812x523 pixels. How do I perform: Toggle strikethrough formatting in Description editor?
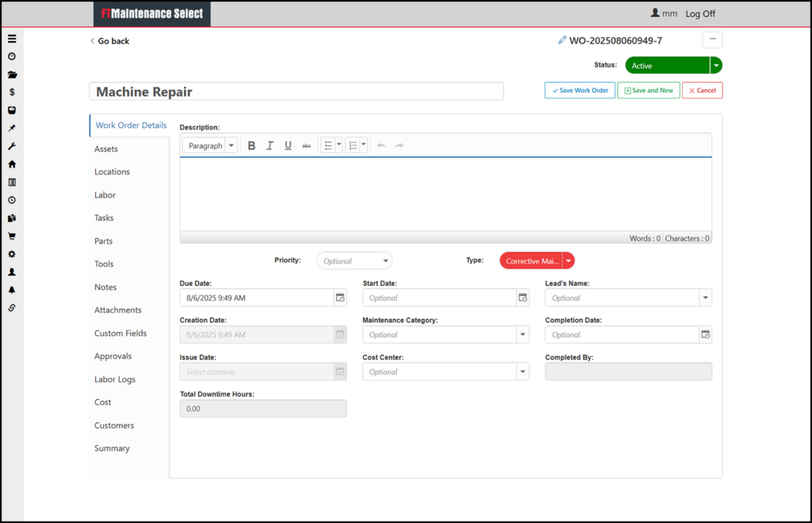pos(307,146)
